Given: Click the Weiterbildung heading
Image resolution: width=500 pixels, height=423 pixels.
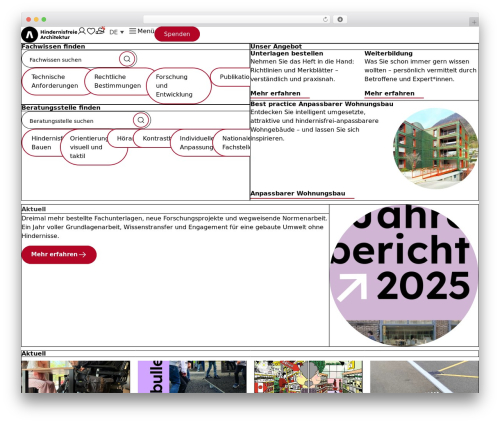Looking at the screenshot, I should point(388,53).
